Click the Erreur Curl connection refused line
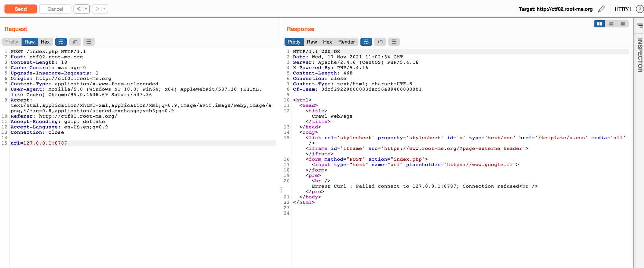 click(425, 186)
